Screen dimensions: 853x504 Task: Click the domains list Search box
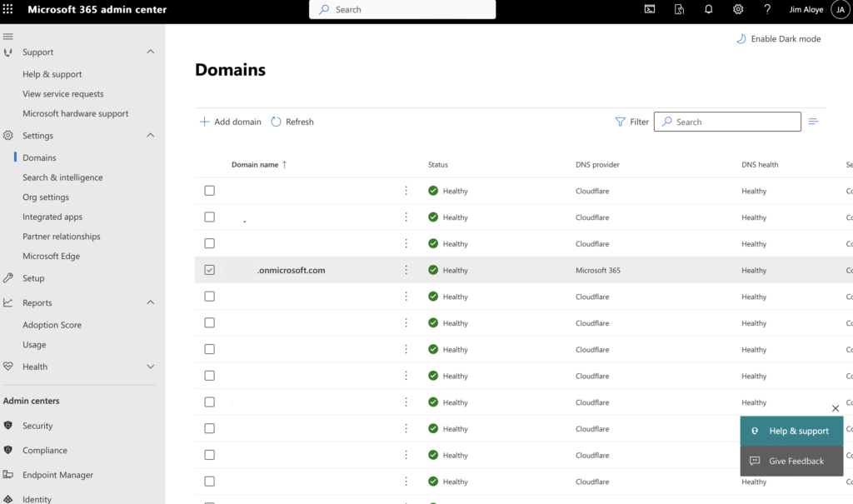pyautogui.click(x=727, y=122)
